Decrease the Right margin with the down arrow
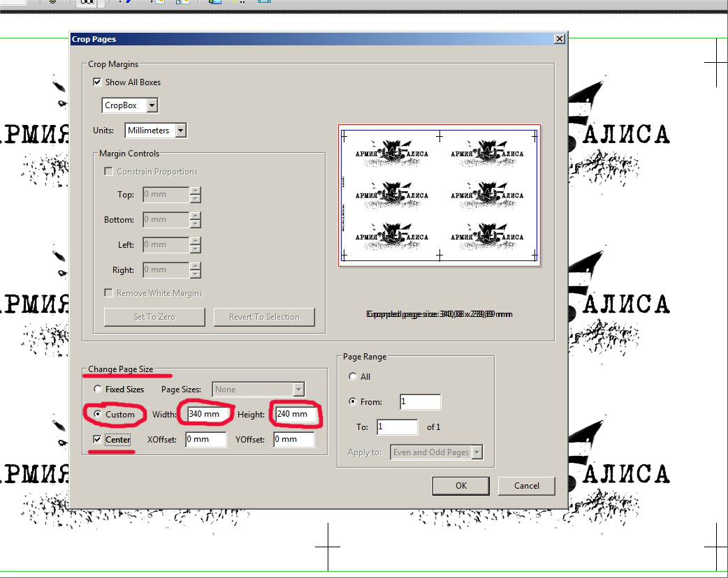Image resolution: width=728 pixels, height=578 pixels. (196, 274)
